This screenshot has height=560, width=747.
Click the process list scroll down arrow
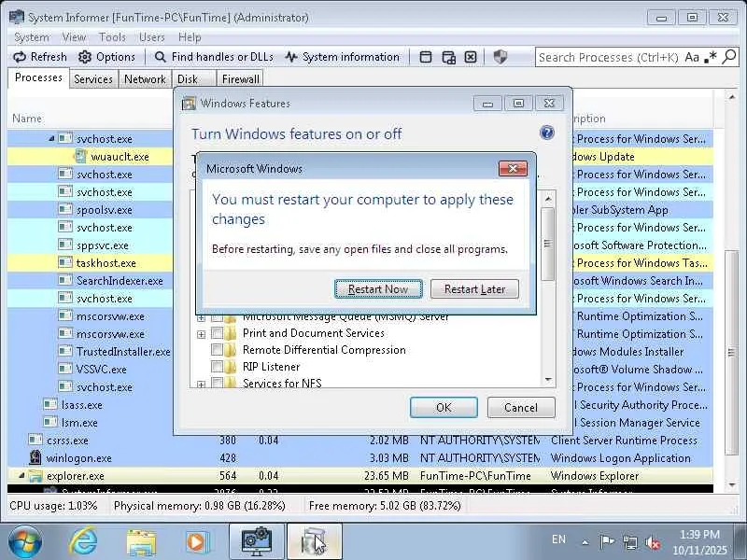(x=732, y=485)
